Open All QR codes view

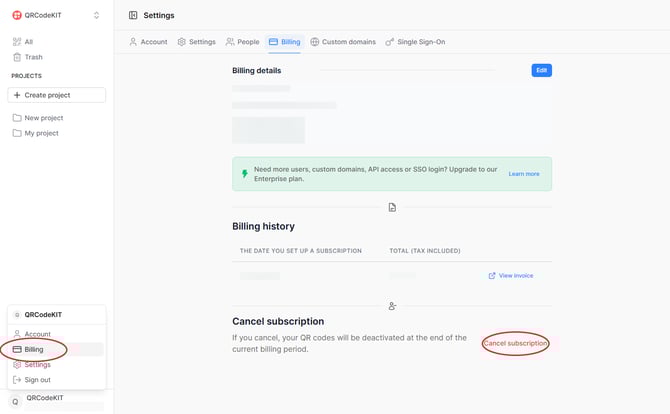(x=28, y=42)
